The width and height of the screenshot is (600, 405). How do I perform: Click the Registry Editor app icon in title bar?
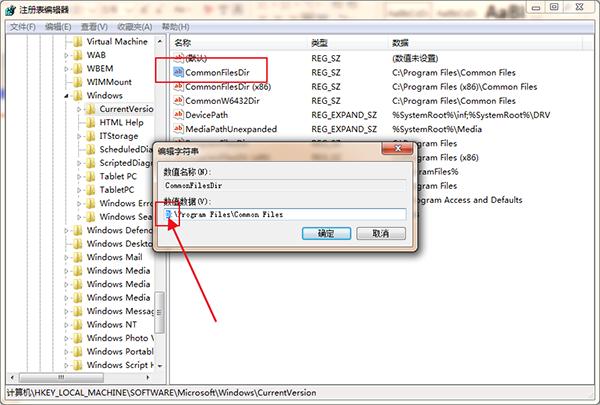point(10,10)
